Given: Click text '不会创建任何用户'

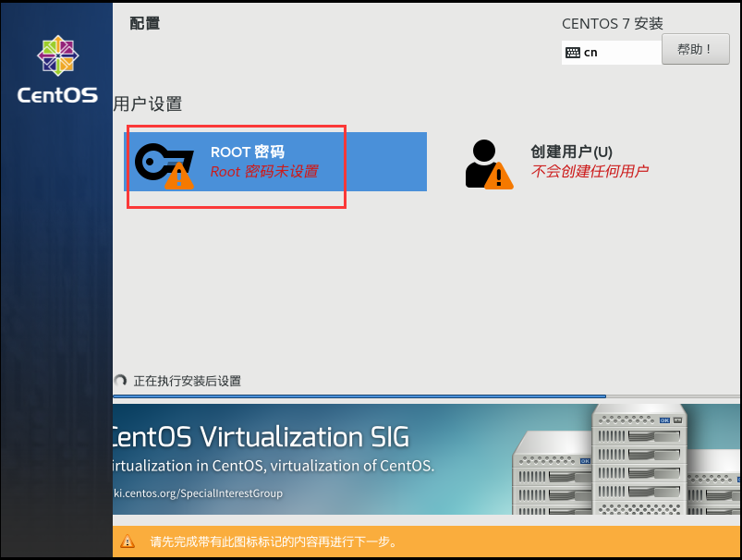Looking at the screenshot, I should coord(590,171).
